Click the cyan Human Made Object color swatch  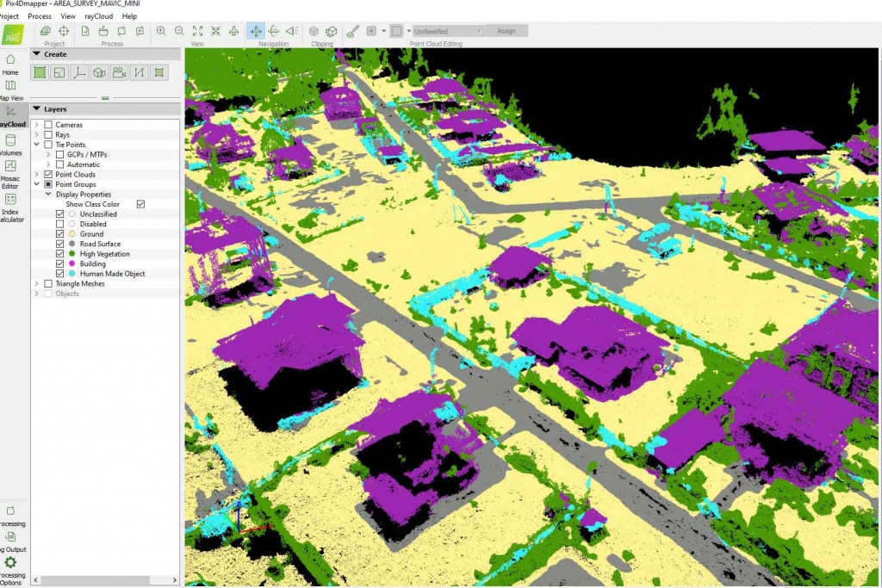[71, 274]
